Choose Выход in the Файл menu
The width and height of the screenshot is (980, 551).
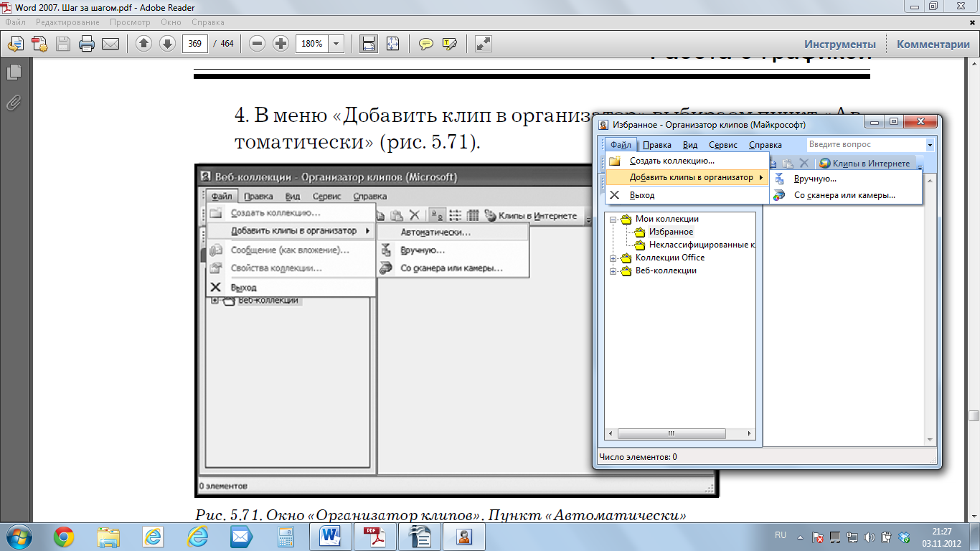click(687, 195)
